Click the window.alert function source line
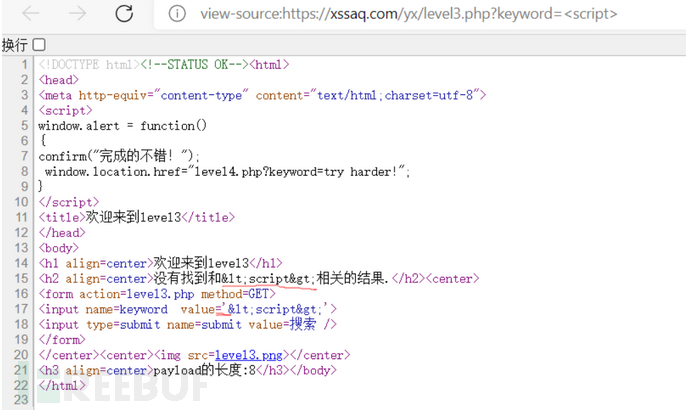This screenshot has width=690, height=410. (122, 126)
